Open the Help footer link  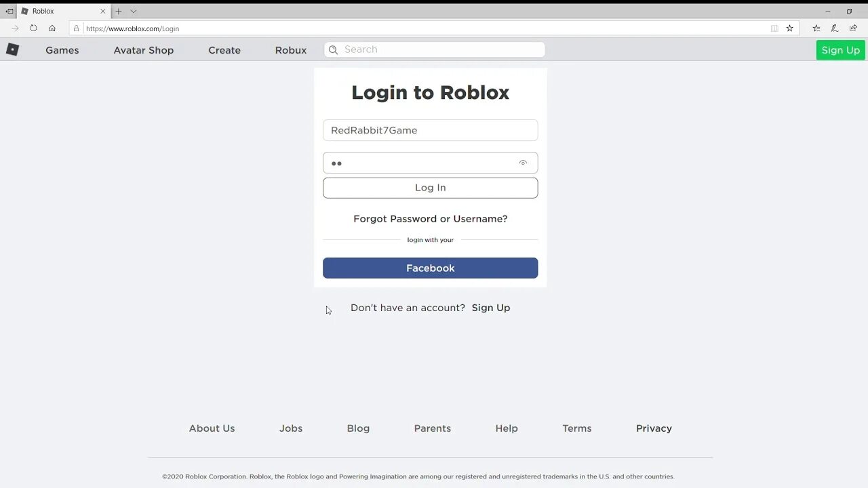click(507, 428)
